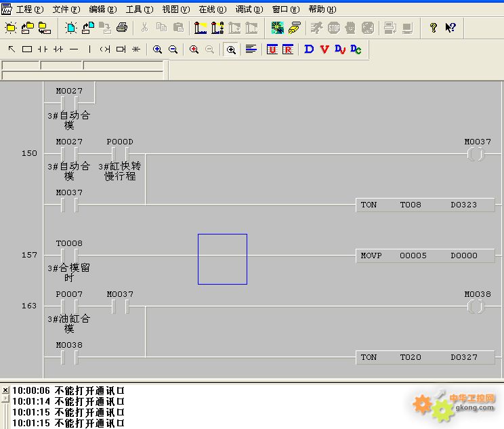Select the horizontal line tool
This screenshot has height=429, width=504.
(74, 49)
